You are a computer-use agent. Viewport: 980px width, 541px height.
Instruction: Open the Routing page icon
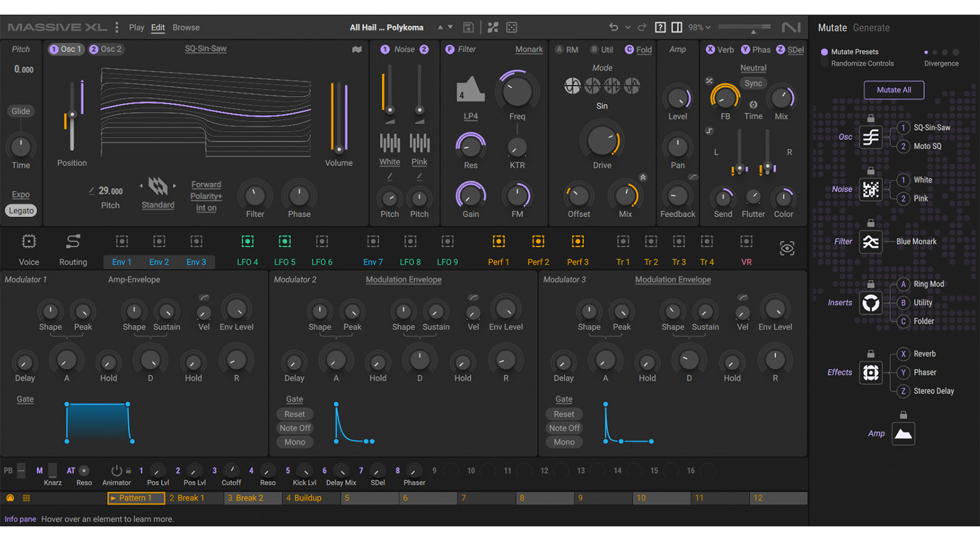coord(73,242)
